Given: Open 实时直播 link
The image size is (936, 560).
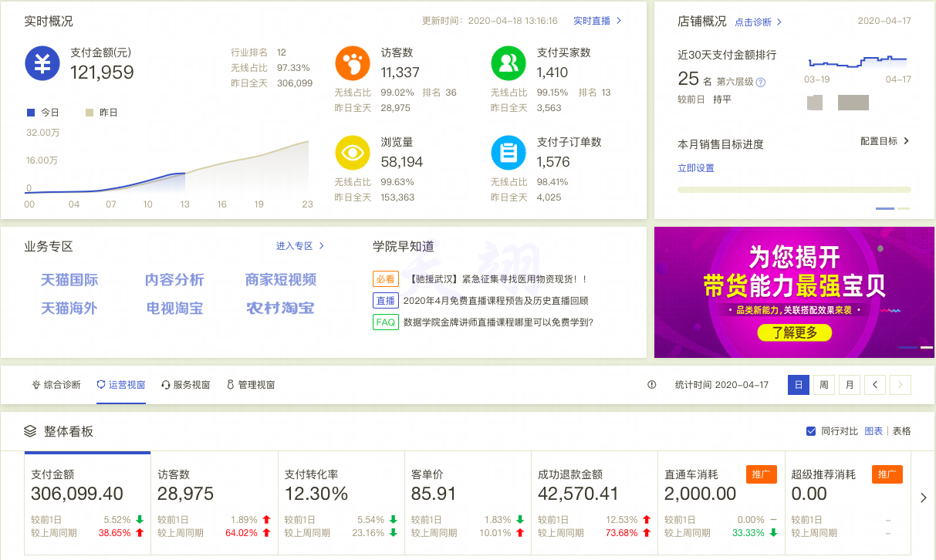Looking at the screenshot, I should point(598,21).
